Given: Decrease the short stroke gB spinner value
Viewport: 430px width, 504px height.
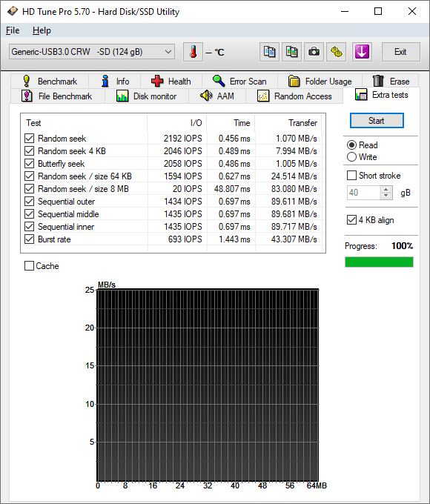Looking at the screenshot, I should 386,196.
